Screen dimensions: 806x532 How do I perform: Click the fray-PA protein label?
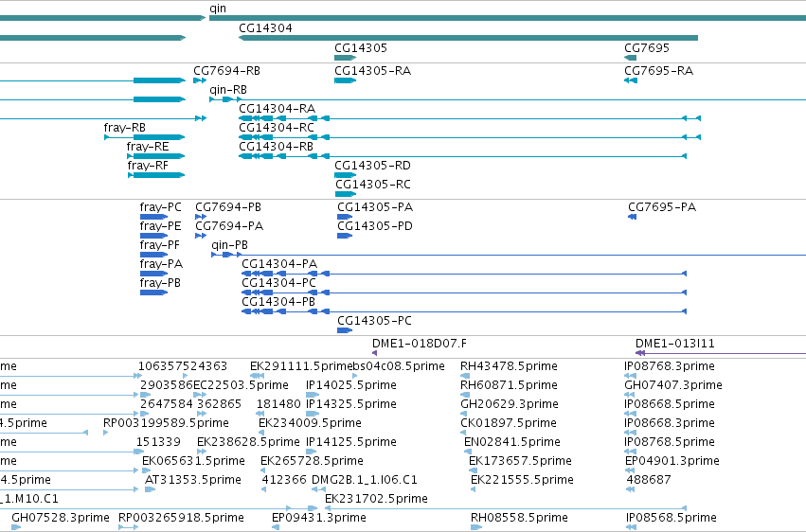161,264
